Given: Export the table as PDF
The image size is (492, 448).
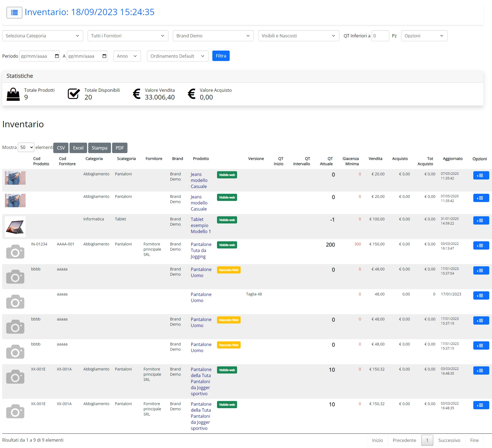Looking at the screenshot, I should pyautogui.click(x=120, y=148).
